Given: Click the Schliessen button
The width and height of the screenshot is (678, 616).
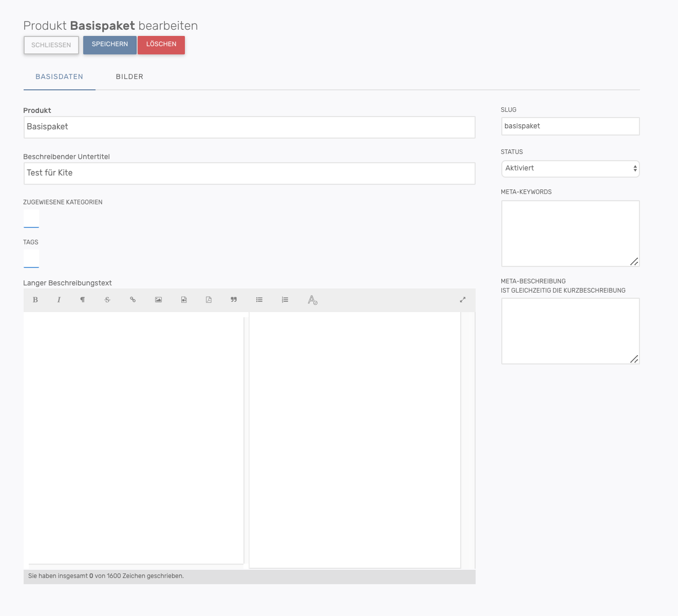Looking at the screenshot, I should [51, 45].
